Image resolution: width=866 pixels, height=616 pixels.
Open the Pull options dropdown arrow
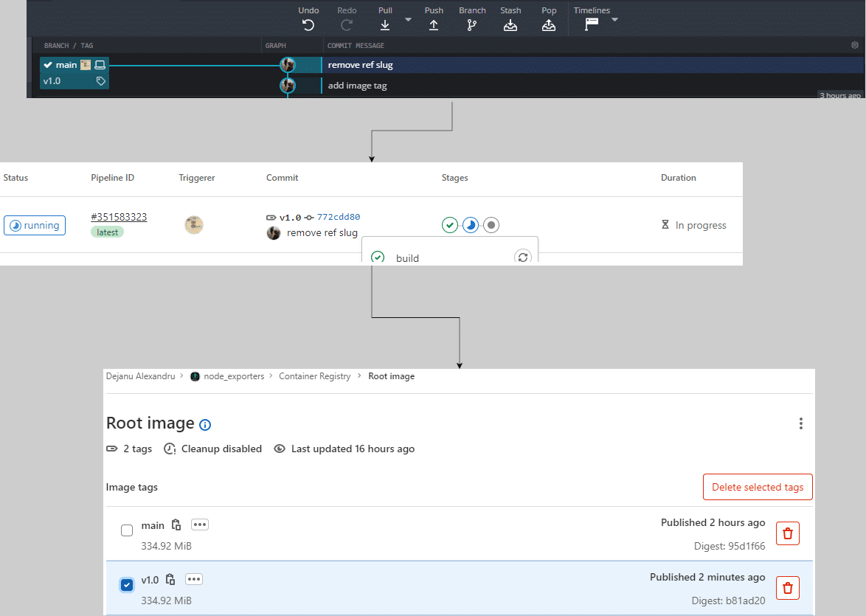click(x=408, y=19)
